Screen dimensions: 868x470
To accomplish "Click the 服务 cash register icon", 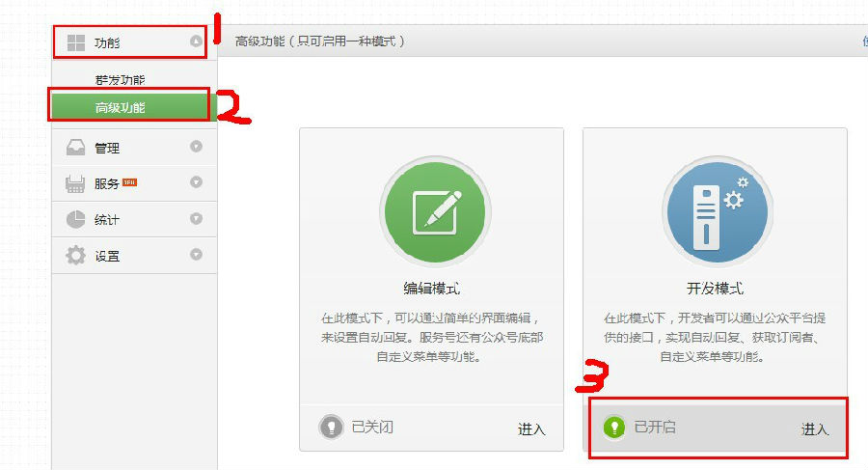I will tap(75, 183).
